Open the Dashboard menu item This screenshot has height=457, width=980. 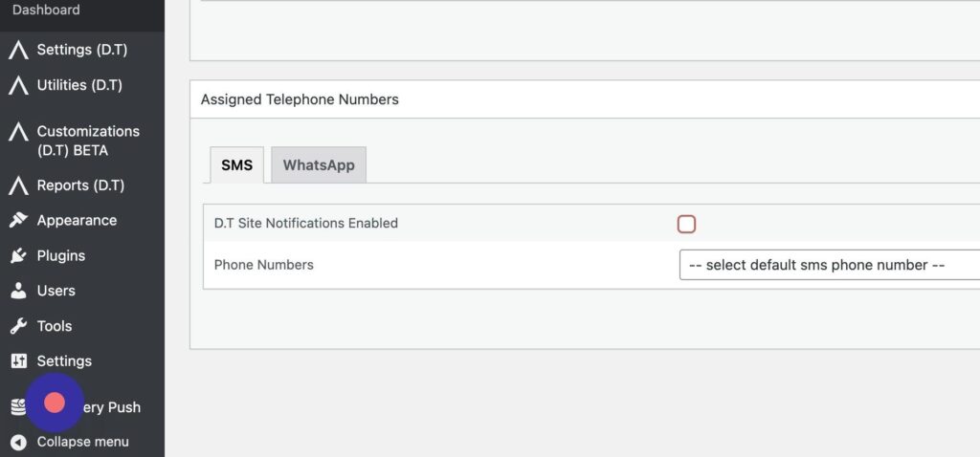pyautogui.click(x=46, y=10)
